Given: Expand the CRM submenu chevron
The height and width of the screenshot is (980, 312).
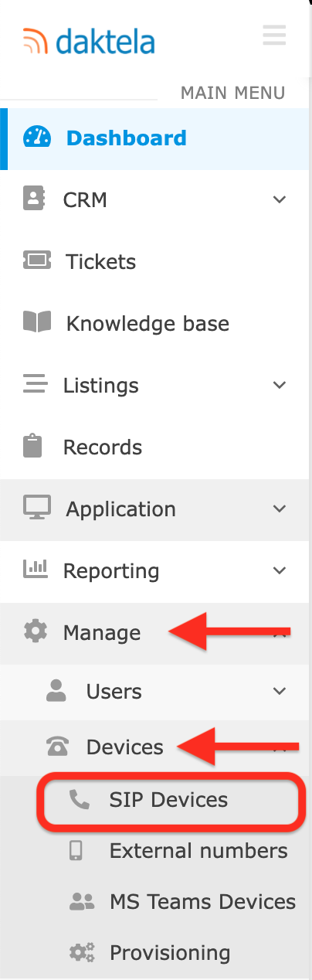Looking at the screenshot, I should point(280,200).
